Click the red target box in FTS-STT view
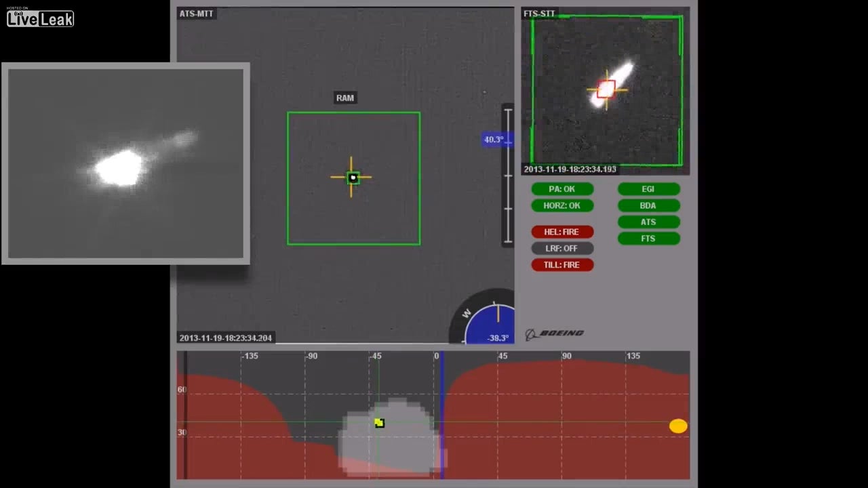This screenshot has width=868, height=488. tap(606, 89)
